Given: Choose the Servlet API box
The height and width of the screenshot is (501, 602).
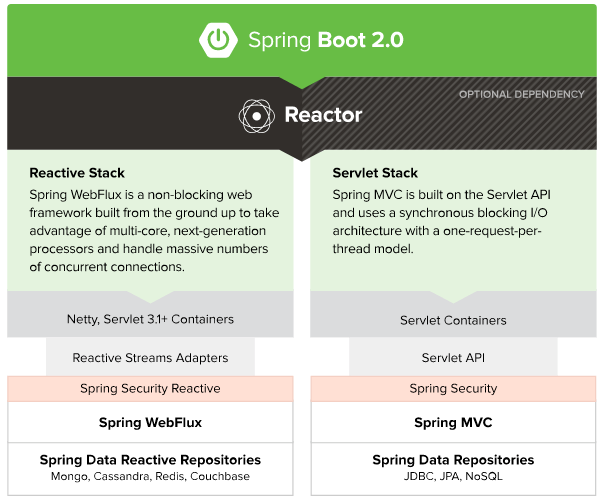Looking at the screenshot, I should point(453,357).
